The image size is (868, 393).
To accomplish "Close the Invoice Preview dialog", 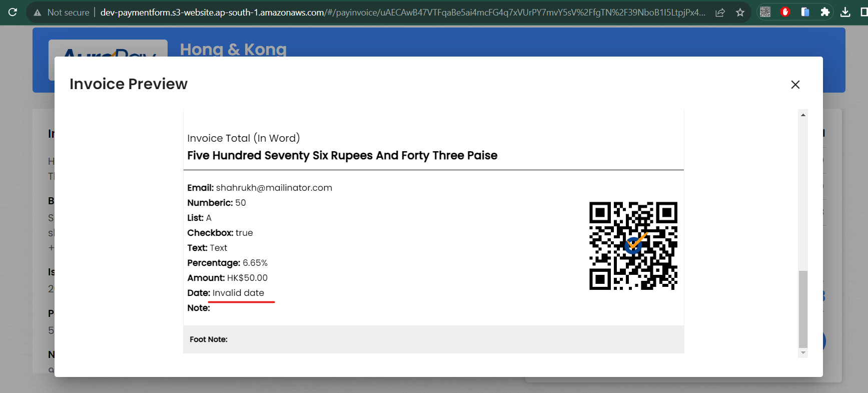I will (795, 85).
